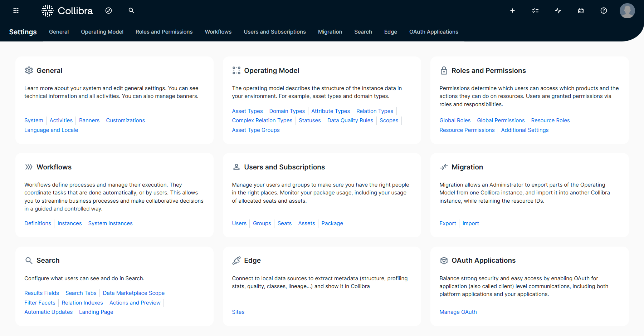Open Global Permissions settings link
Image resolution: width=644 pixels, height=336 pixels.
(501, 120)
